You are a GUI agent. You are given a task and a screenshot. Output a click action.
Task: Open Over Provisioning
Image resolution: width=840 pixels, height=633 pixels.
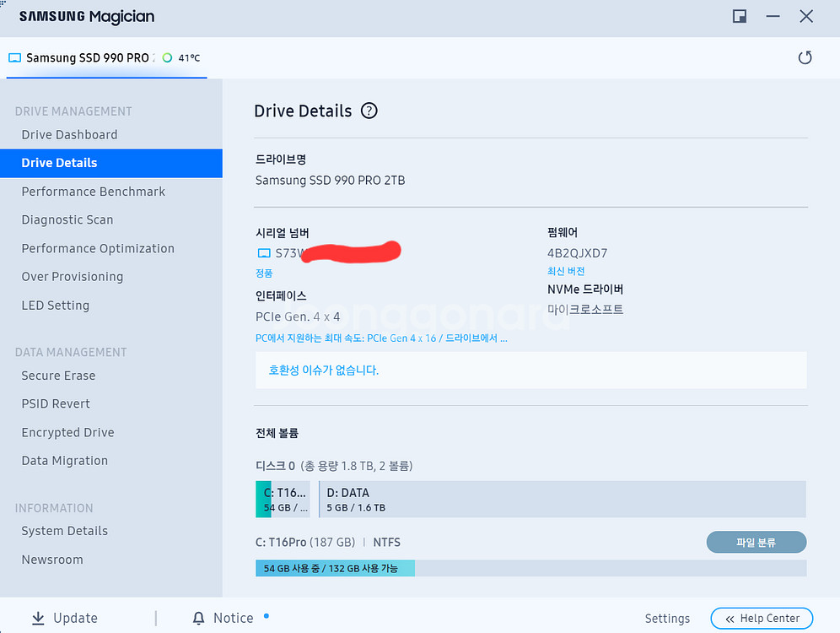[x=73, y=277]
